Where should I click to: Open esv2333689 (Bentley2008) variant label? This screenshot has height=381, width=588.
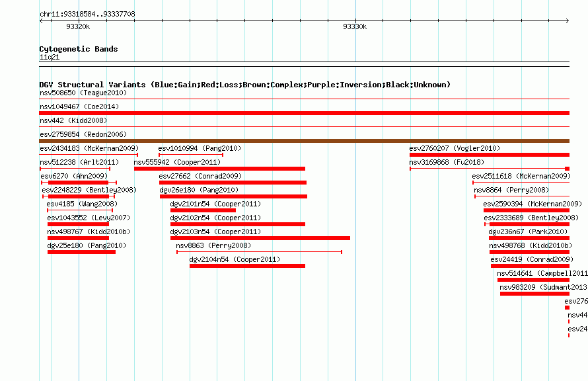[x=531, y=218]
